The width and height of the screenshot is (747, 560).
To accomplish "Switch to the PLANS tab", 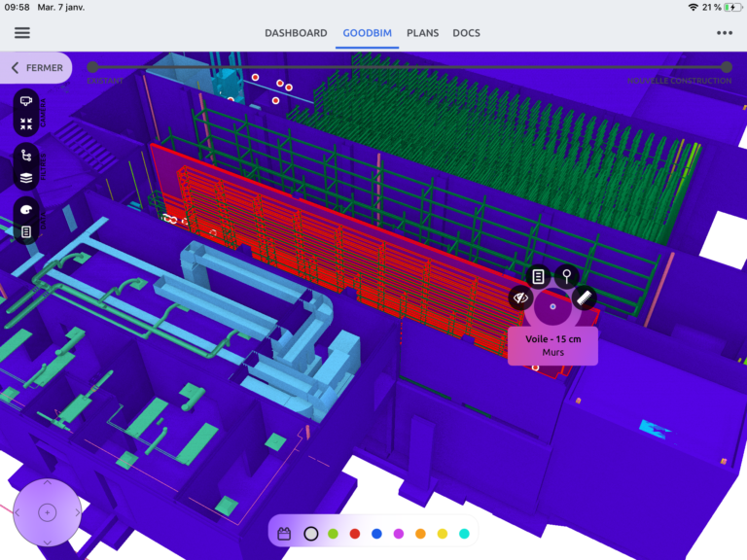I will [422, 33].
